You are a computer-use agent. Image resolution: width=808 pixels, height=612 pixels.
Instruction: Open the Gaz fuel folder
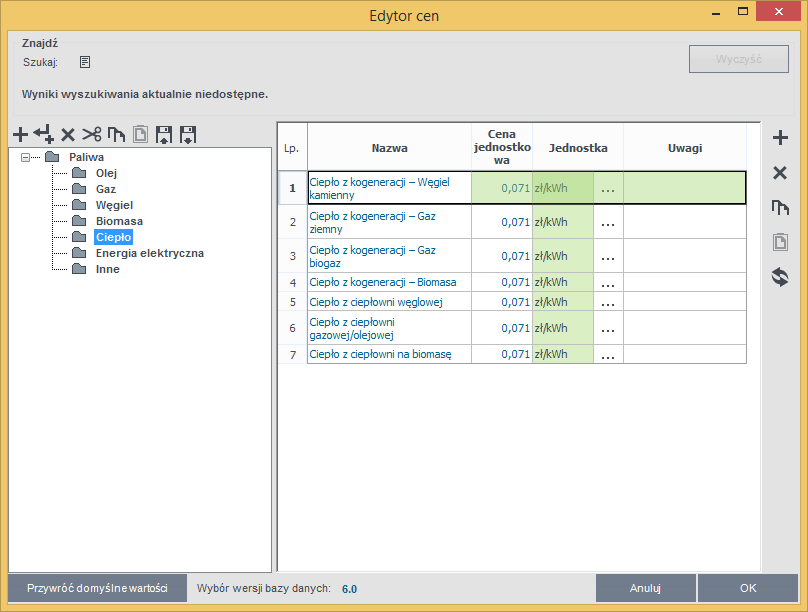106,189
